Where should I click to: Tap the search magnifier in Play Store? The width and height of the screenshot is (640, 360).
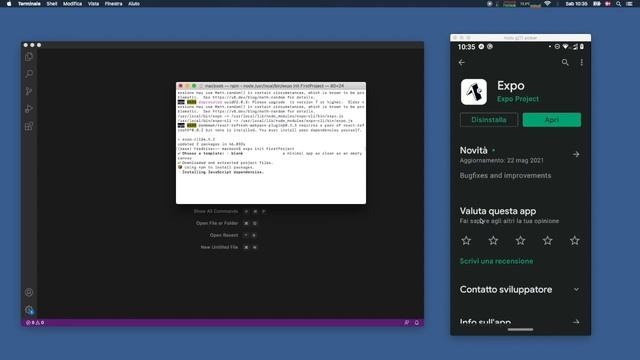565,62
